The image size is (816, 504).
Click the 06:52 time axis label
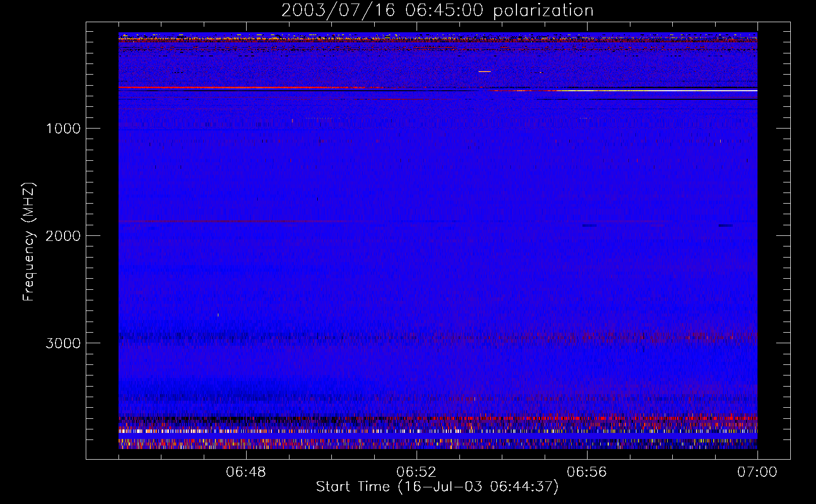[x=417, y=472]
